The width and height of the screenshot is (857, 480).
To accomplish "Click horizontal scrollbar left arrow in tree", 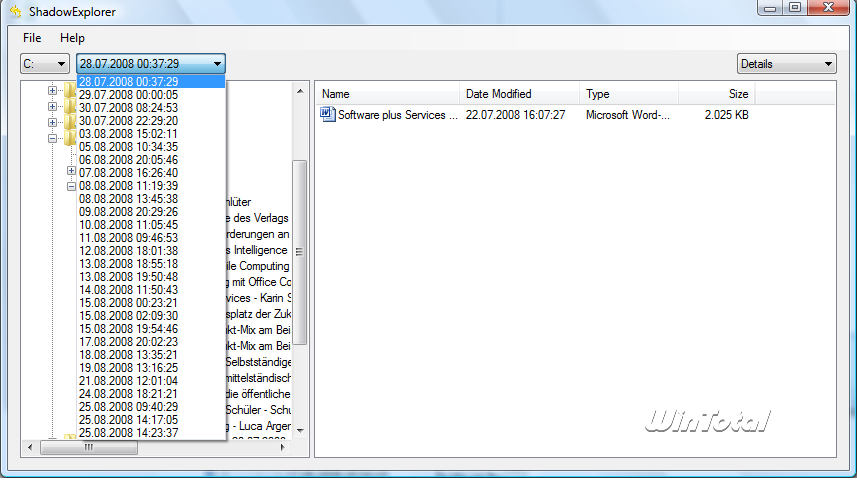I will pyautogui.click(x=31, y=448).
